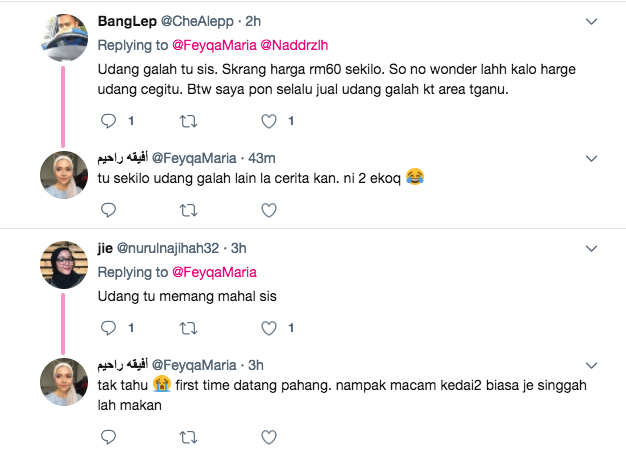Viewport: 626px width, 454px height.
Task: Open options chevron on jie's tweet
Action: coord(592,247)
